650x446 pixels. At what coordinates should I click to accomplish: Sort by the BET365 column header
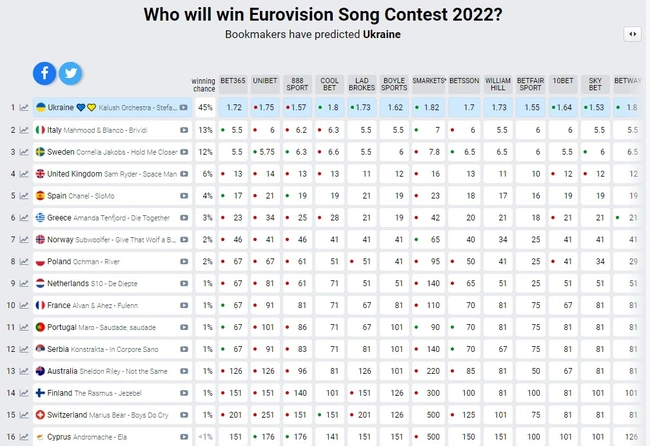tap(232, 79)
